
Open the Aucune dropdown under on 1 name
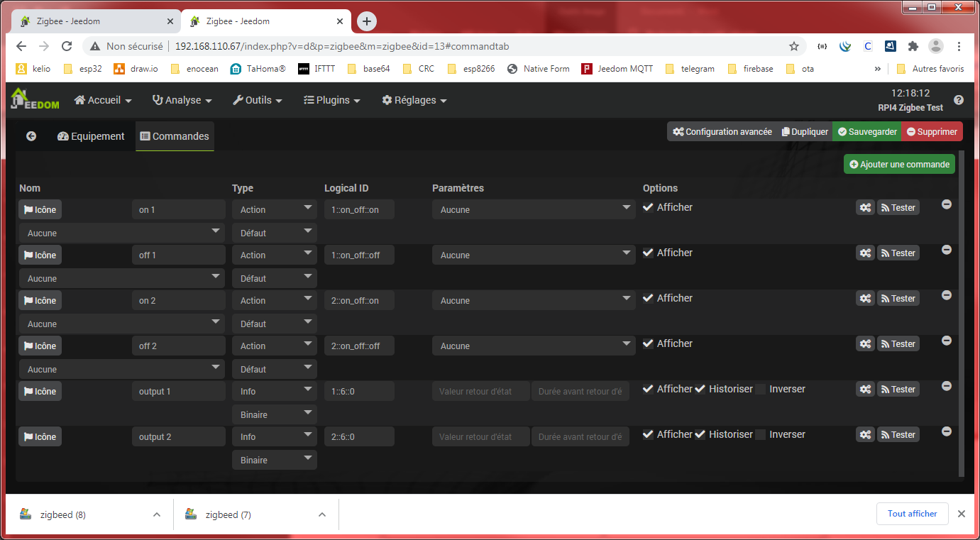(122, 233)
